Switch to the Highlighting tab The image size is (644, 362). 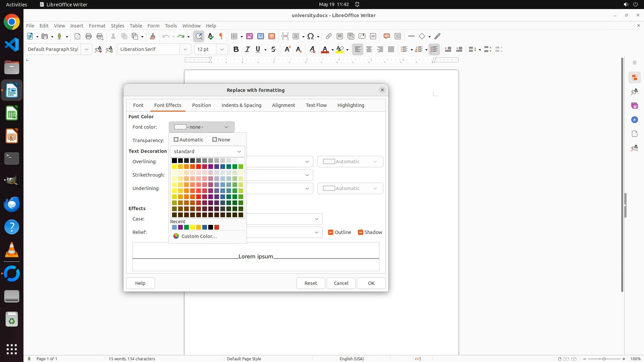tap(351, 105)
